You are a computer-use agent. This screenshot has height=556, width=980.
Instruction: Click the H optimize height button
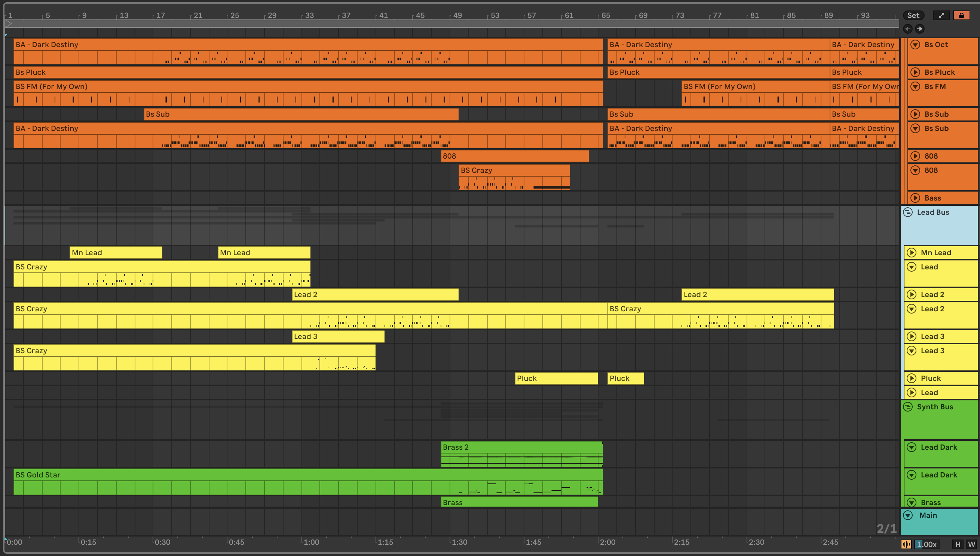(958, 544)
